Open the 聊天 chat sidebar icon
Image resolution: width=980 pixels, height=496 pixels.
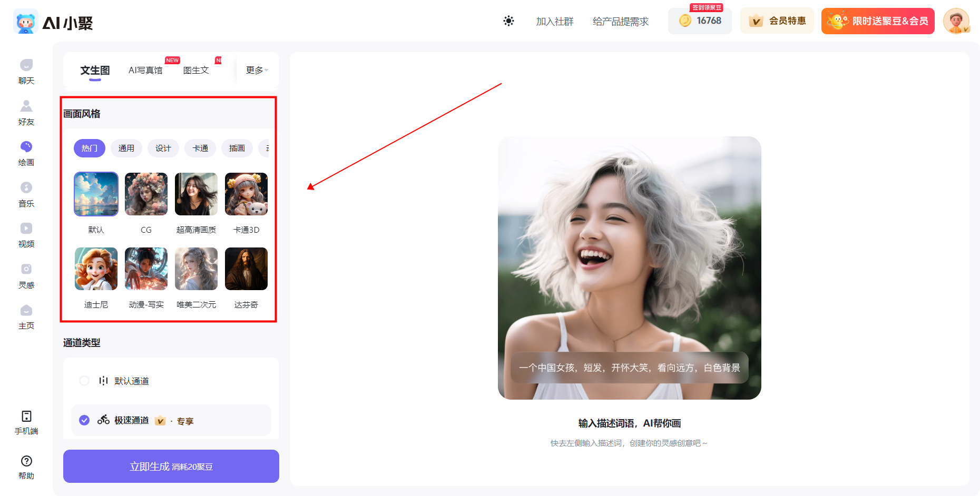tap(26, 66)
